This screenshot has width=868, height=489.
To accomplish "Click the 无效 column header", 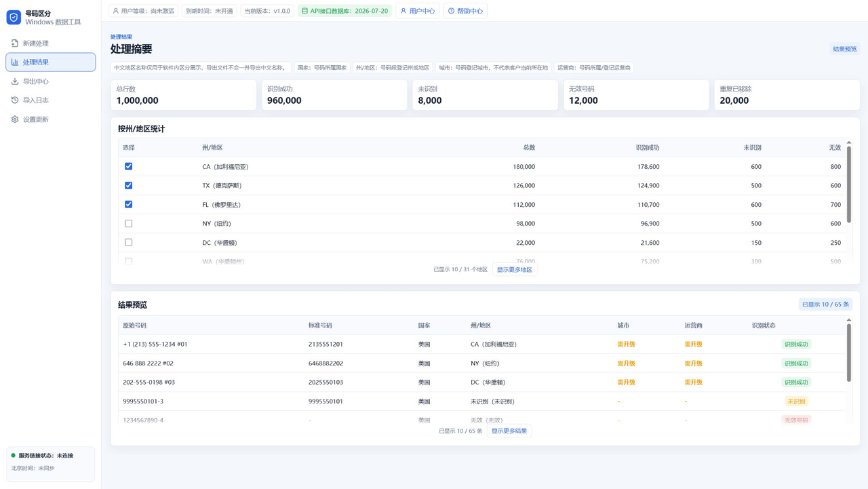I will (835, 148).
